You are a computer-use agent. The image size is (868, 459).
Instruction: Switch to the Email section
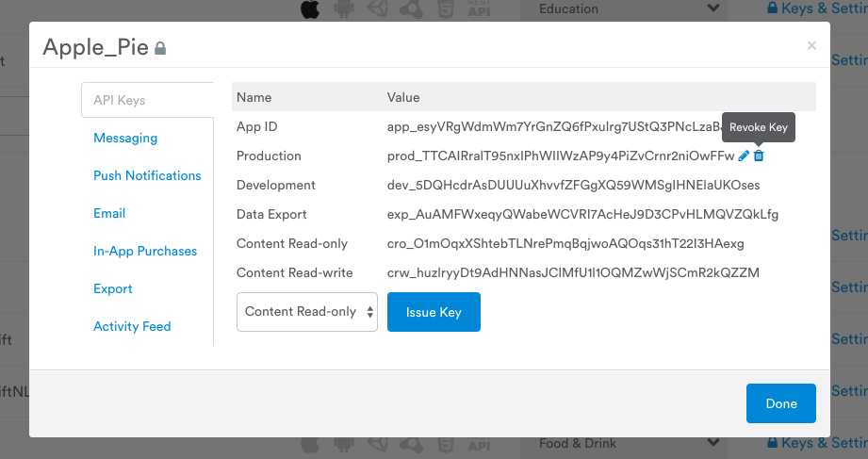109,213
